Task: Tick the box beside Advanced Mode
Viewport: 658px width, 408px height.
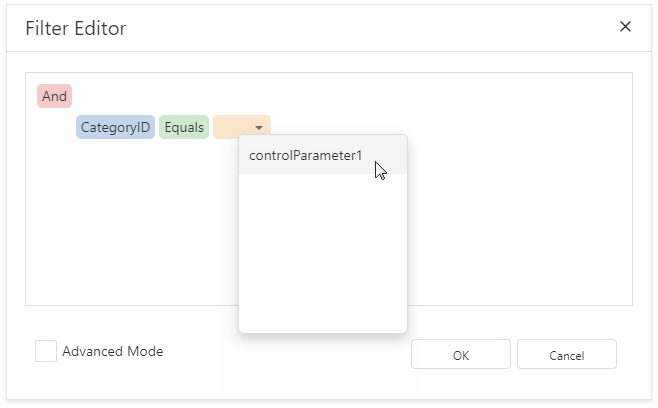Action: point(45,351)
